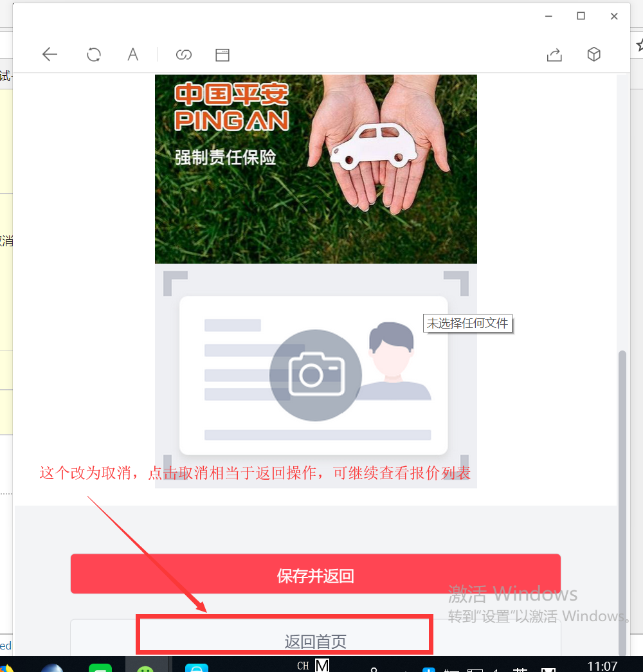The width and height of the screenshot is (643, 672).
Task: Open the Ping An compulsory insurance banner image
Action: click(x=316, y=169)
